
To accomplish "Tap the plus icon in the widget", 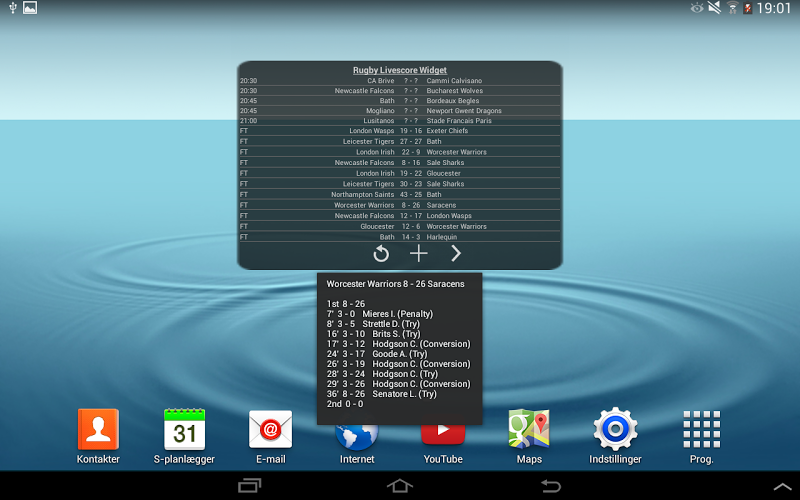I will tap(418, 253).
